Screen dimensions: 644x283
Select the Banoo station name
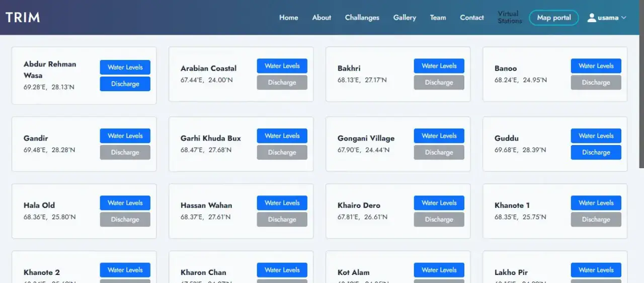click(506, 68)
